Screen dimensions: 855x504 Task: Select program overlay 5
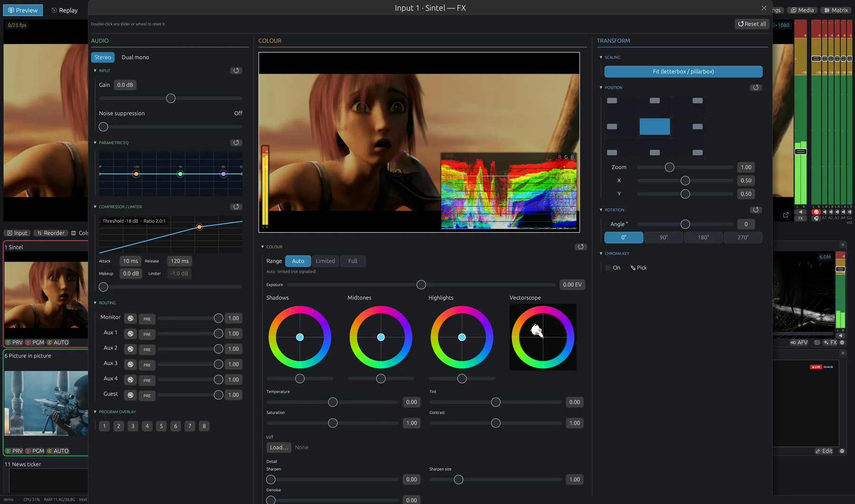pos(161,426)
